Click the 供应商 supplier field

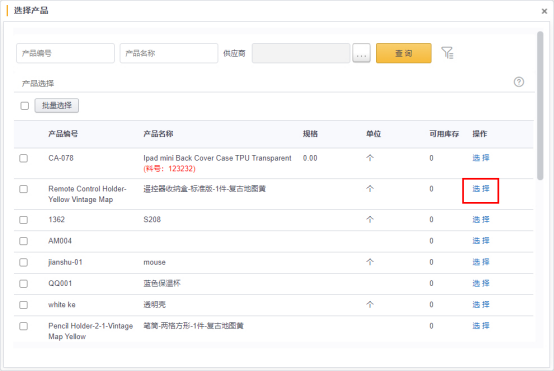pyautogui.click(x=301, y=53)
